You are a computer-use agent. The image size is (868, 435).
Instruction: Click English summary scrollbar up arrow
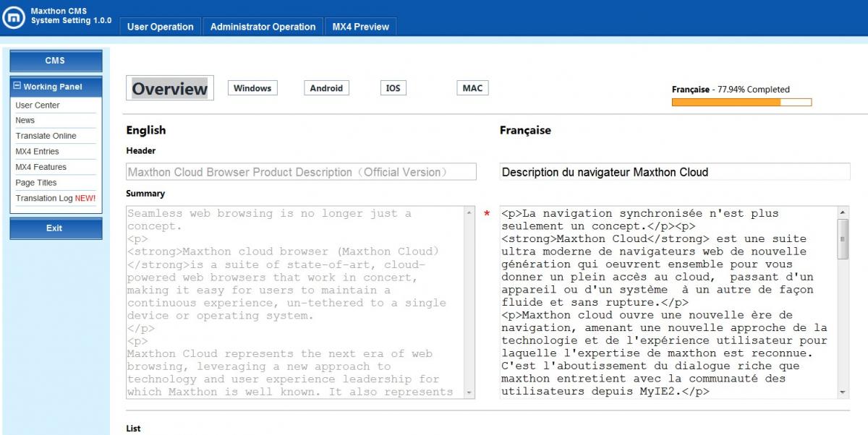470,212
